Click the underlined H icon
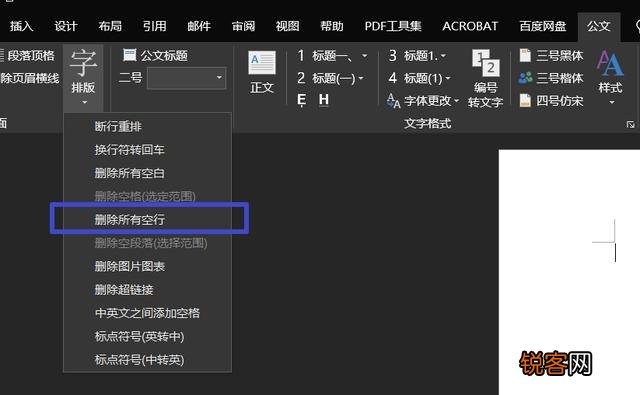The width and height of the screenshot is (640, 395). tap(324, 100)
